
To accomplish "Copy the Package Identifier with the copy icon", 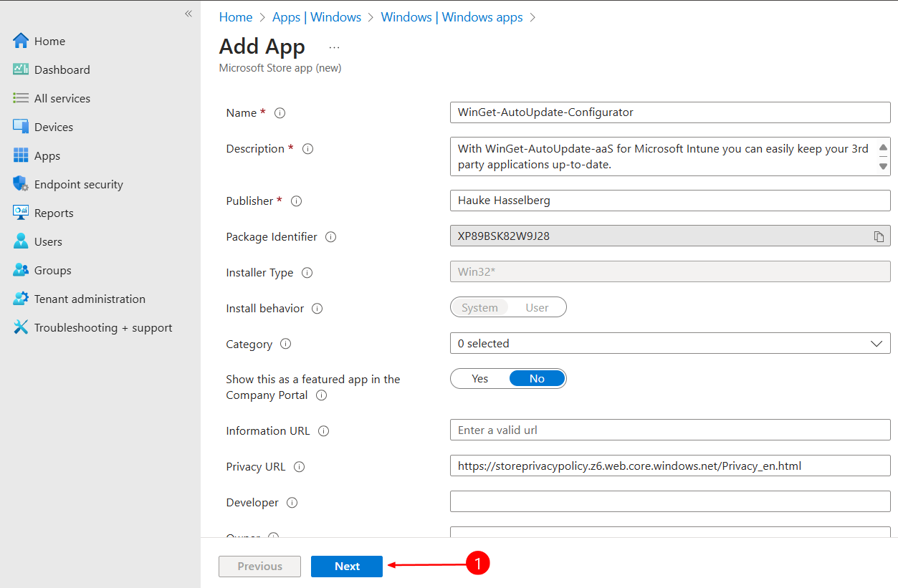I will [879, 236].
